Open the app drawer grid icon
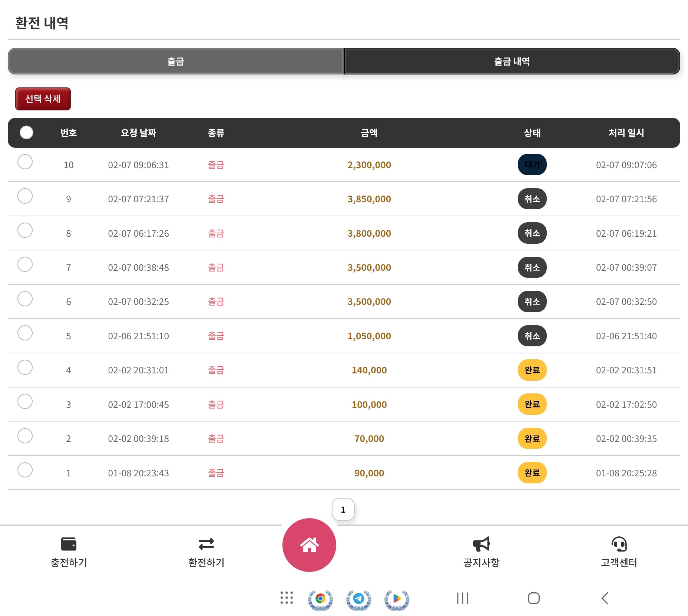The image size is (688, 616). [287, 598]
